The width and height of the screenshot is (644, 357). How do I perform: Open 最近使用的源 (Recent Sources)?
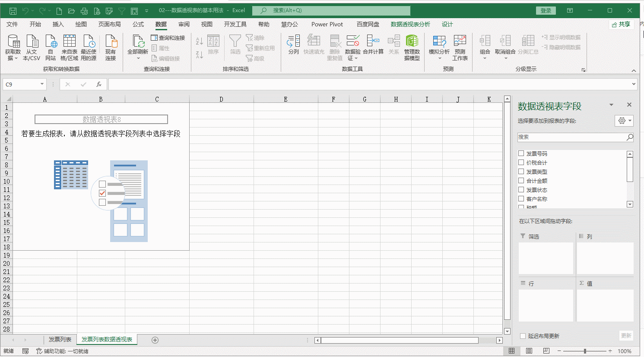click(x=89, y=48)
